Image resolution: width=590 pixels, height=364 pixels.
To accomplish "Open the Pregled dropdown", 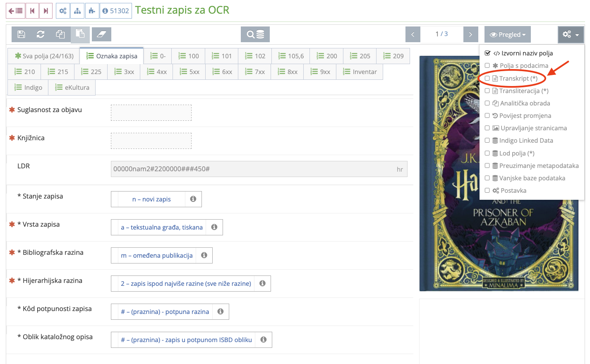I will click(x=507, y=34).
